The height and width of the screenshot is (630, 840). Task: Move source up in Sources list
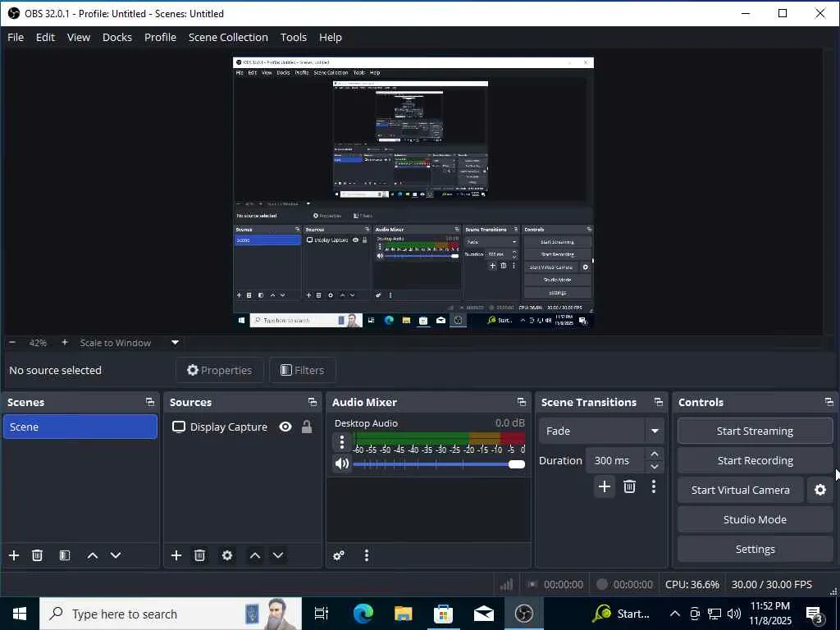tap(255, 555)
